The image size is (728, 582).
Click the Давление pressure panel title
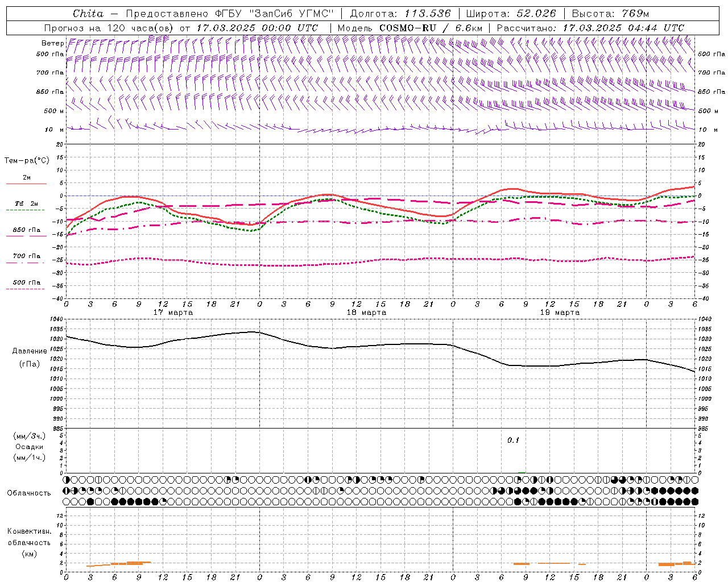[x=30, y=351]
